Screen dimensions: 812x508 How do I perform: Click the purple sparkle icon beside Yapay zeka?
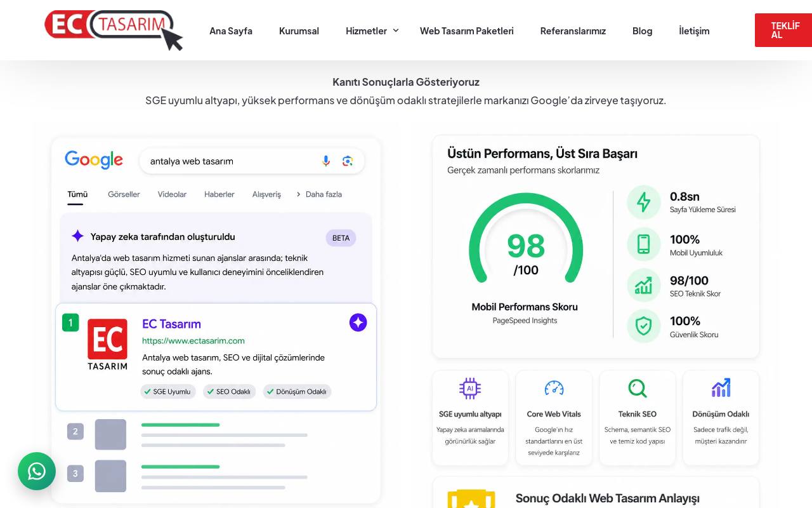coord(77,236)
